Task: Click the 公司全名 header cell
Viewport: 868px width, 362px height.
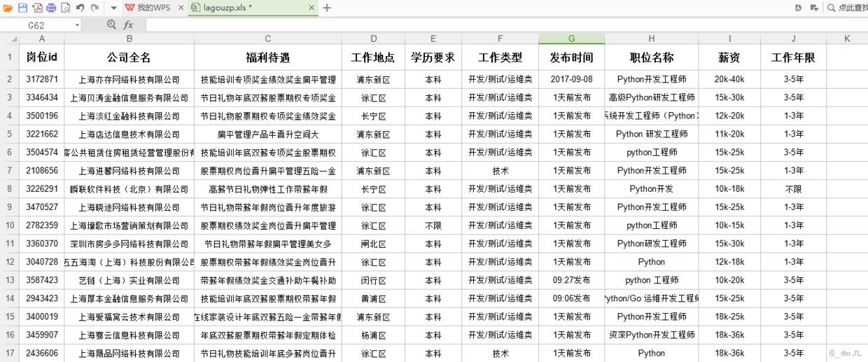Action: coord(129,57)
